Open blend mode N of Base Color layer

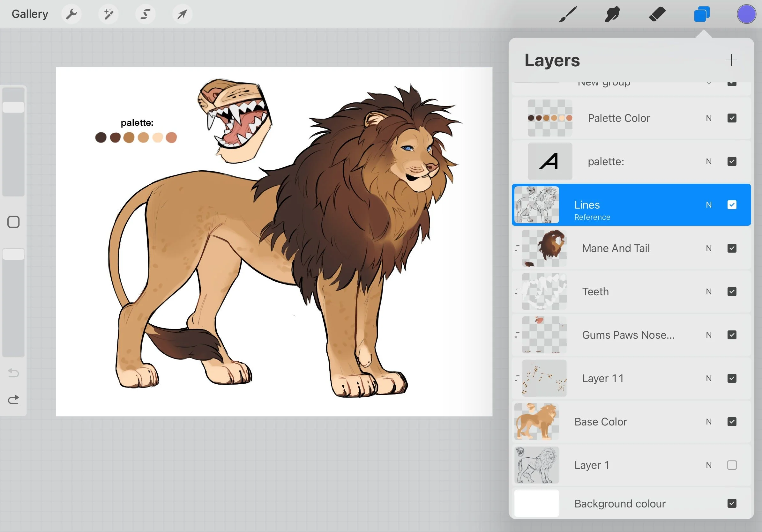(709, 422)
